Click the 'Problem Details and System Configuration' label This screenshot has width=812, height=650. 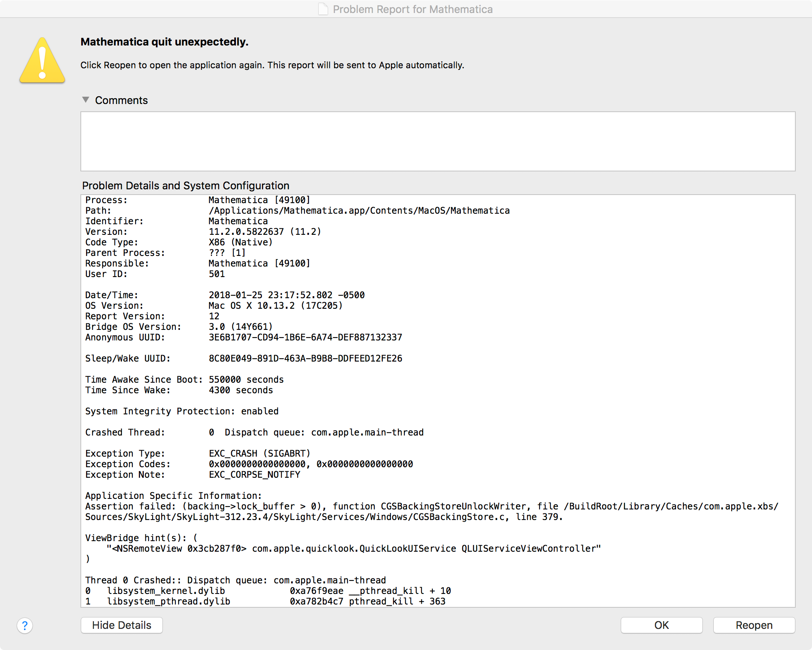click(x=186, y=186)
